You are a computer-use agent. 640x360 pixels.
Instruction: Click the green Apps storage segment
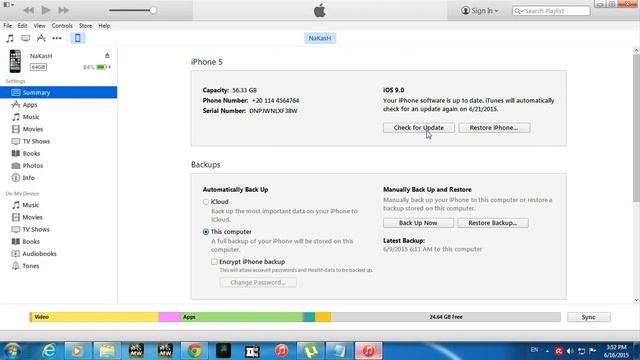241,317
